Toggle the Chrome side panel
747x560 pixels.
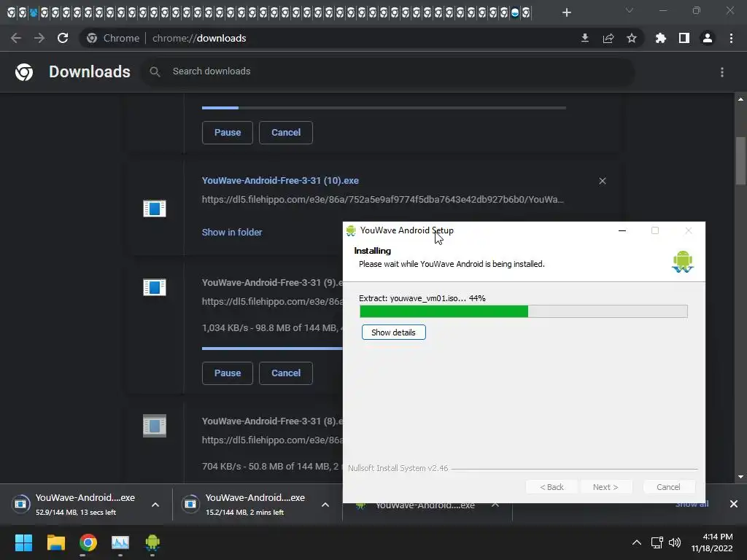click(x=684, y=38)
